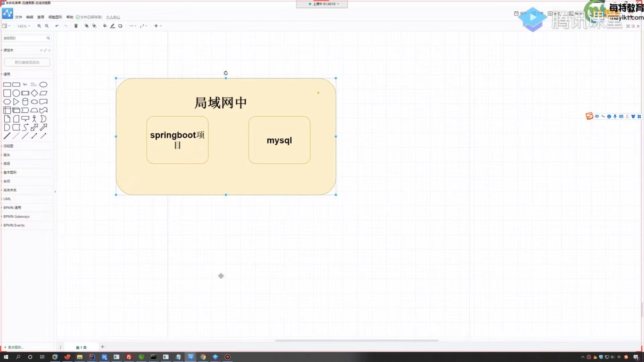
Task: Click the line color pencil icon
Action: 112,26
